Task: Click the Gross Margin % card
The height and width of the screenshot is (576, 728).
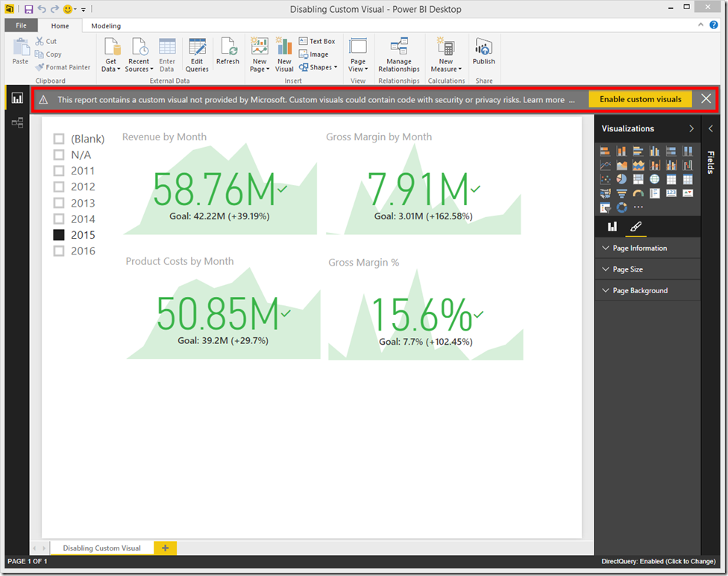Action: click(425, 310)
